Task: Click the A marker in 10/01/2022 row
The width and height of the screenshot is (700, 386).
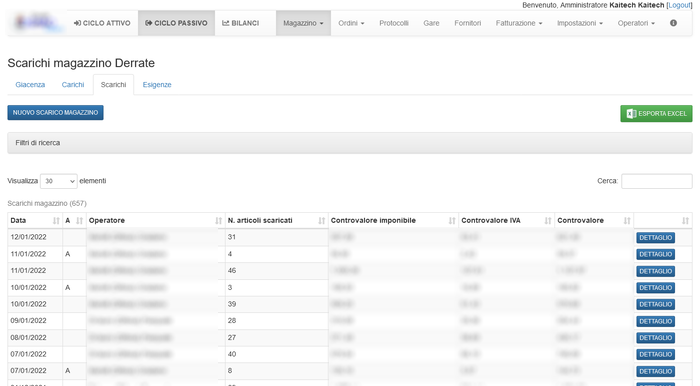Action: pos(68,287)
